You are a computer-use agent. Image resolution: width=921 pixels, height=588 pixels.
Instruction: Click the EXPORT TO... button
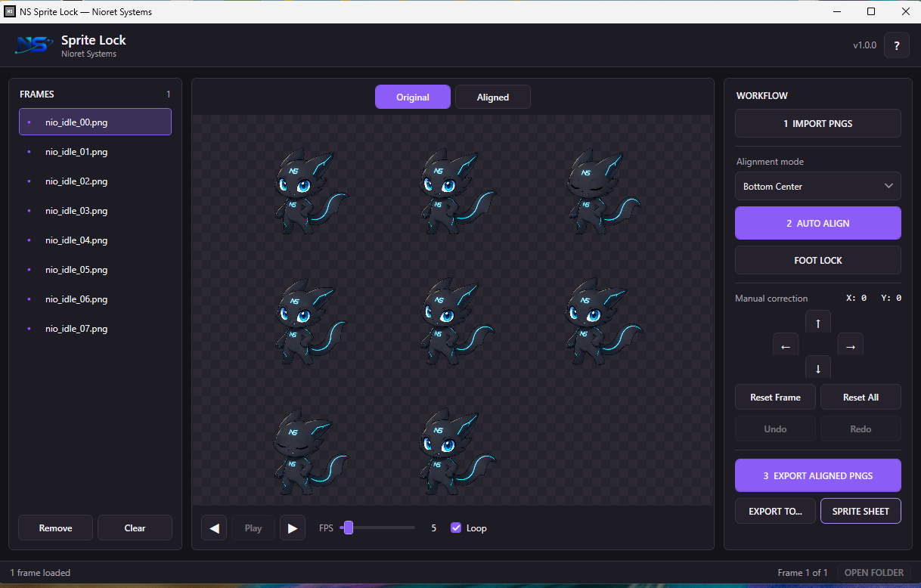tap(775, 511)
